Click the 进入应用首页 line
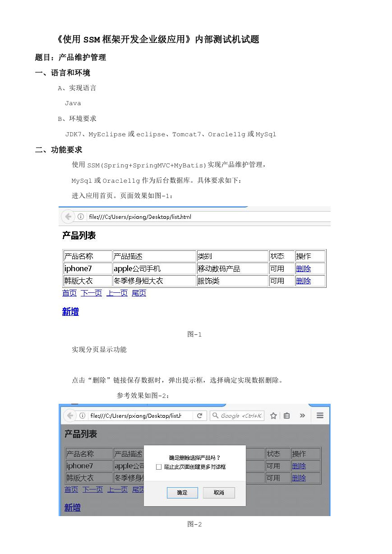Screen dimensions: 392x554 [122, 196]
